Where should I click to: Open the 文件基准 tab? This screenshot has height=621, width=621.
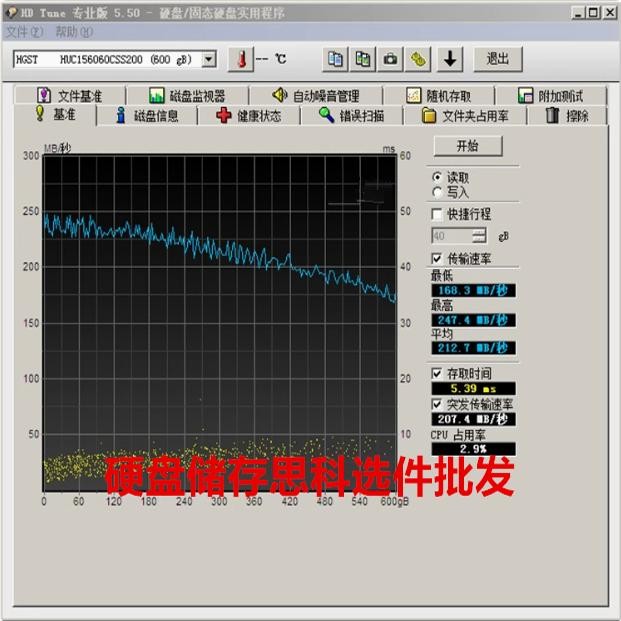pyautogui.click(x=70, y=96)
